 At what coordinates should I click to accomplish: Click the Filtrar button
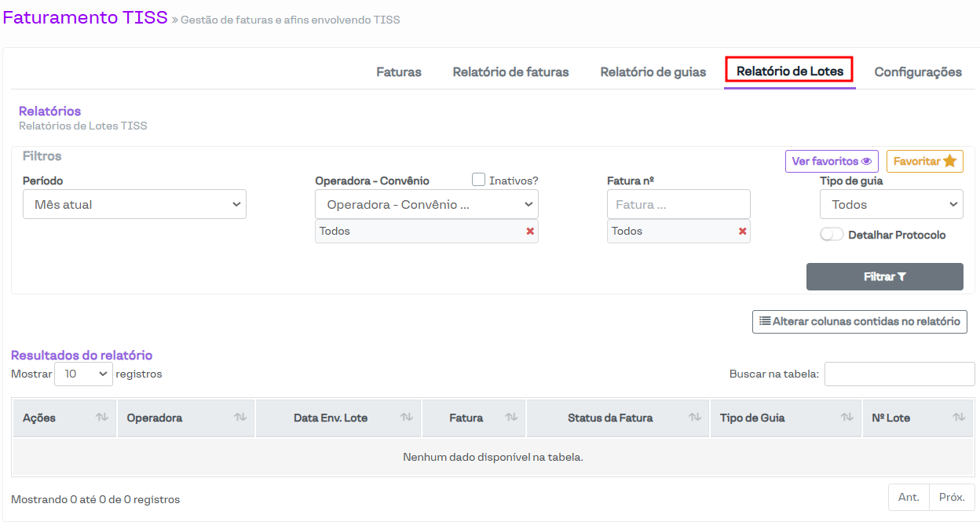(x=884, y=276)
